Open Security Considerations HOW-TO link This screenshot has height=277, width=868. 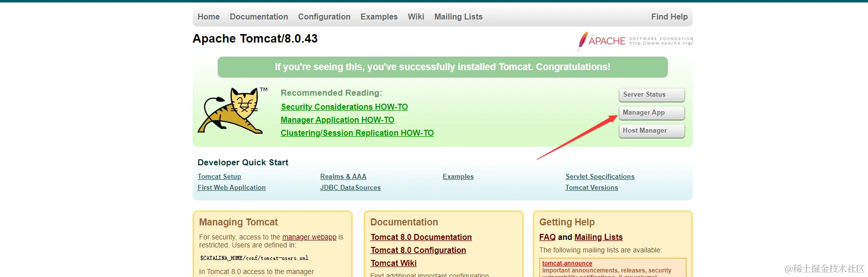(x=344, y=107)
